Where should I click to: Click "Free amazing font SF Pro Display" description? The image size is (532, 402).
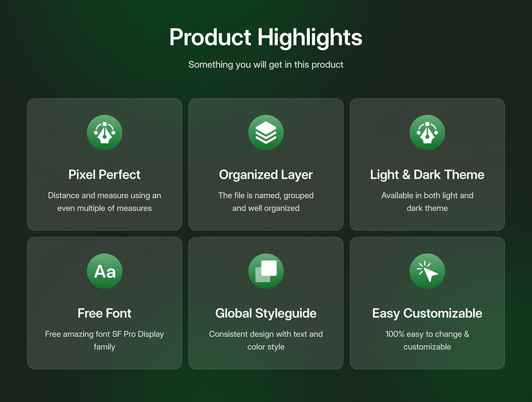(x=105, y=334)
